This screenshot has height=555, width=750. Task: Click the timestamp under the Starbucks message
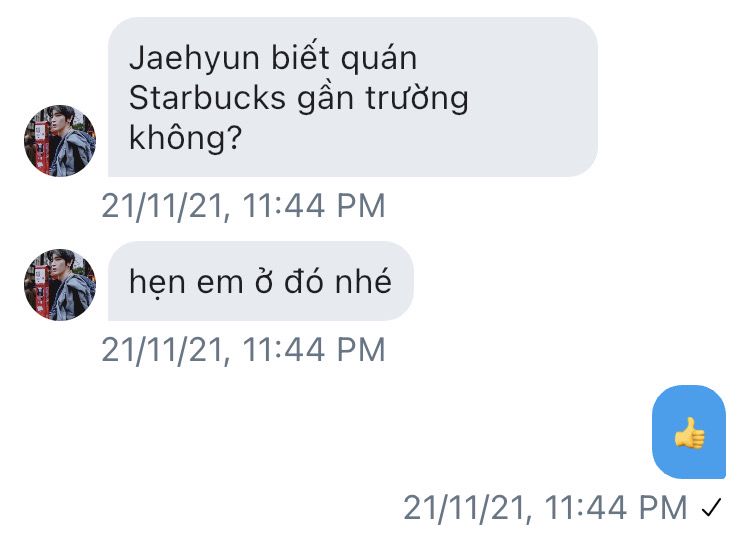(243, 206)
